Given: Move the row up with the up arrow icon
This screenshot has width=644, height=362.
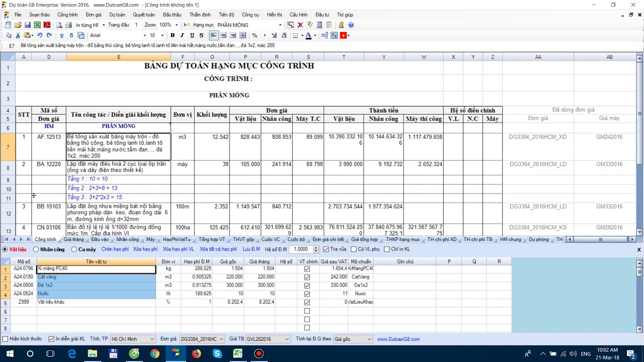Looking at the screenshot, I should [x=61, y=35].
